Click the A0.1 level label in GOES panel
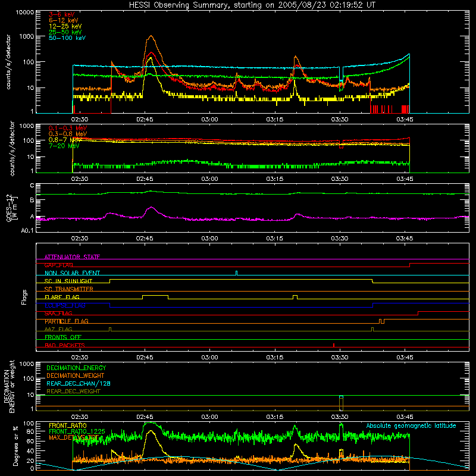 pyautogui.click(x=27, y=231)
